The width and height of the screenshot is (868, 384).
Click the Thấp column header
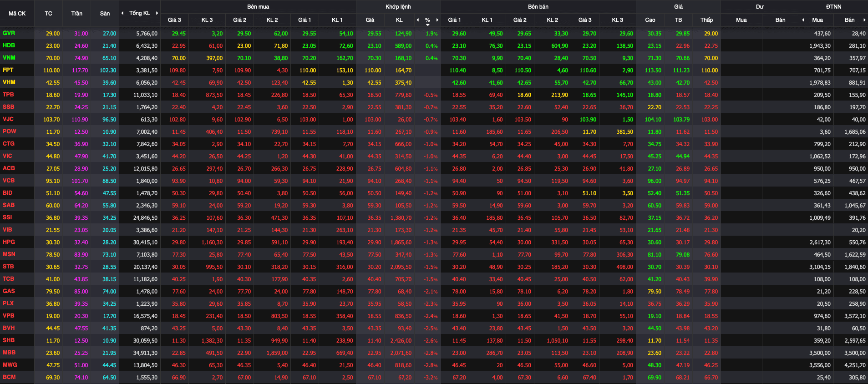tap(706, 20)
